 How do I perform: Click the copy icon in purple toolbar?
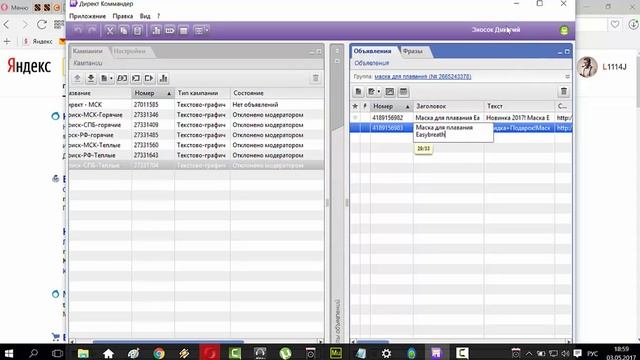[x=124, y=31]
